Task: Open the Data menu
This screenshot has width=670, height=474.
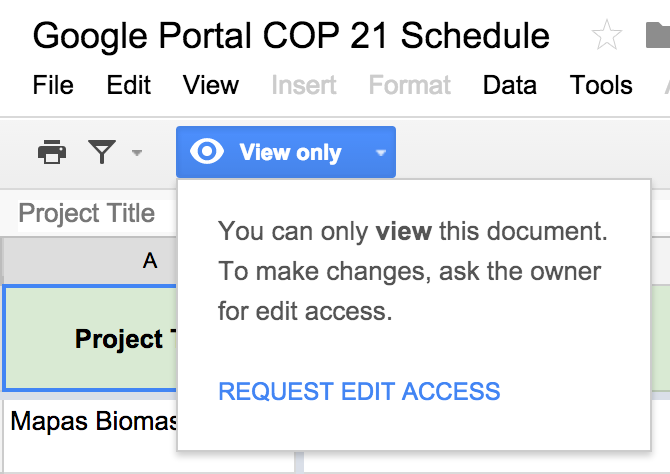Action: click(509, 85)
